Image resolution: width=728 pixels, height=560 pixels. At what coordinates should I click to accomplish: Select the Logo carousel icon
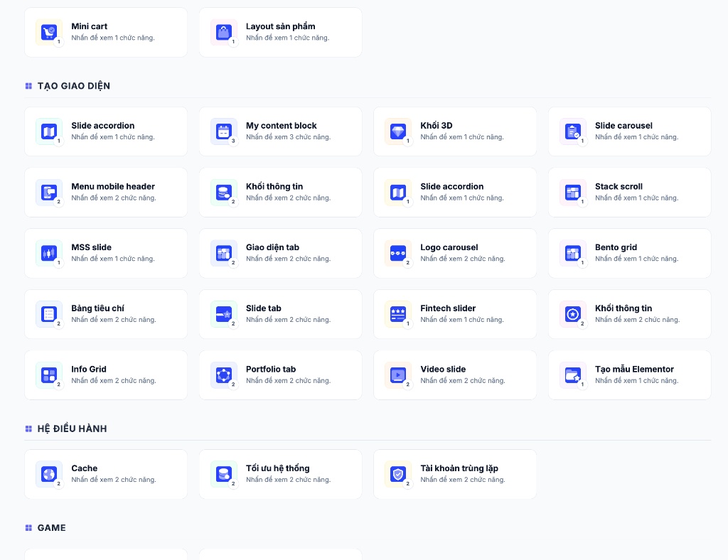point(398,253)
